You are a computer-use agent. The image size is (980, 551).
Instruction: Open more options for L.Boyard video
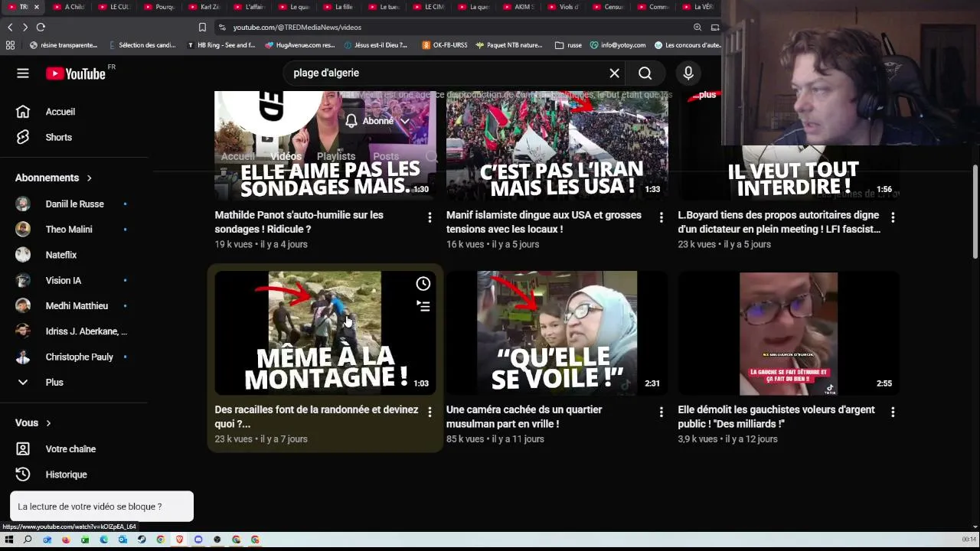[x=893, y=218]
